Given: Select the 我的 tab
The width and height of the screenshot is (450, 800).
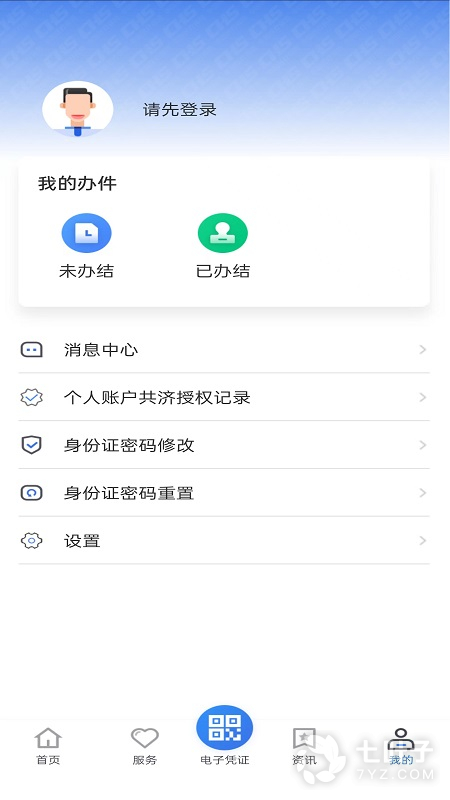Looking at the screenshot, I should (x=401, y=746).
